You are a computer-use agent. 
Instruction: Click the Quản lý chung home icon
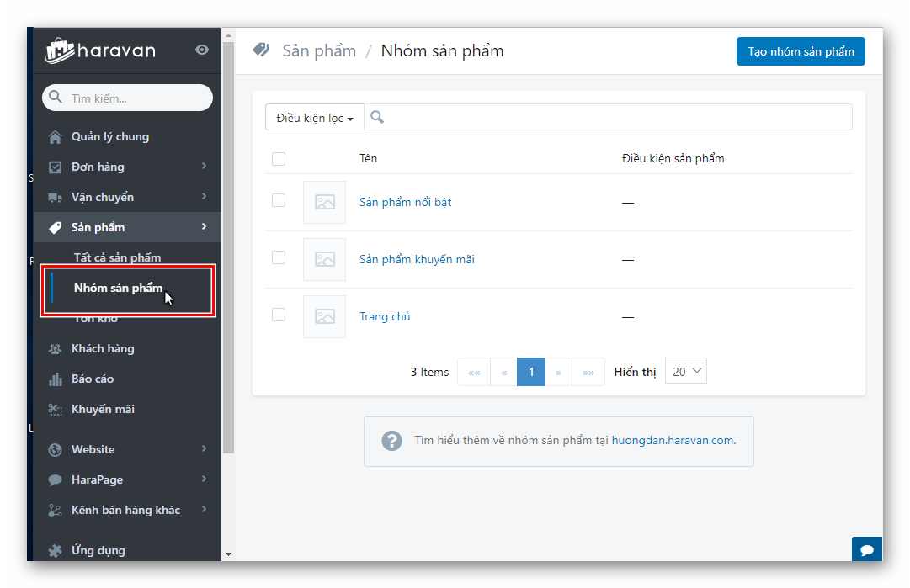coord(56,137)
